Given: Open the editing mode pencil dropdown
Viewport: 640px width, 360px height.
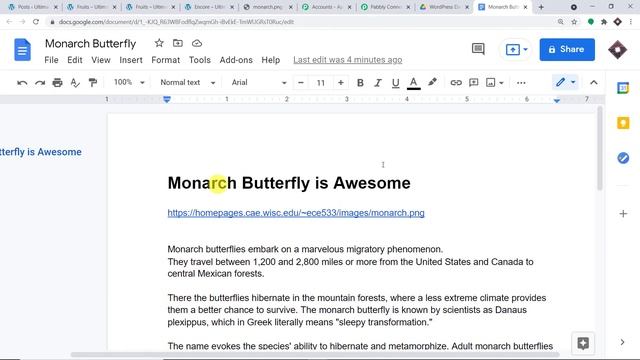Looking at the screenshot, I should tap(565, 82).
